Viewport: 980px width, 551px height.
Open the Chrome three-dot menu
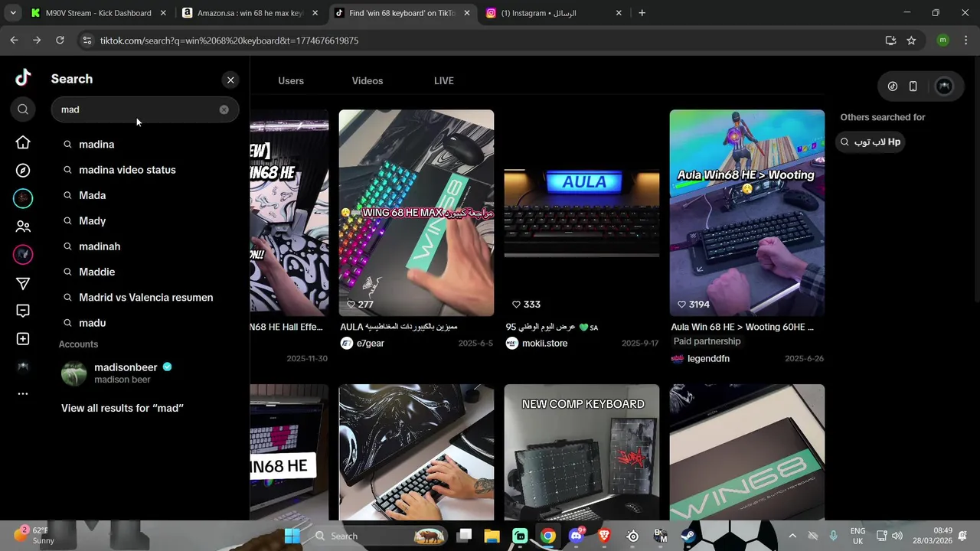tap(966, 40)
